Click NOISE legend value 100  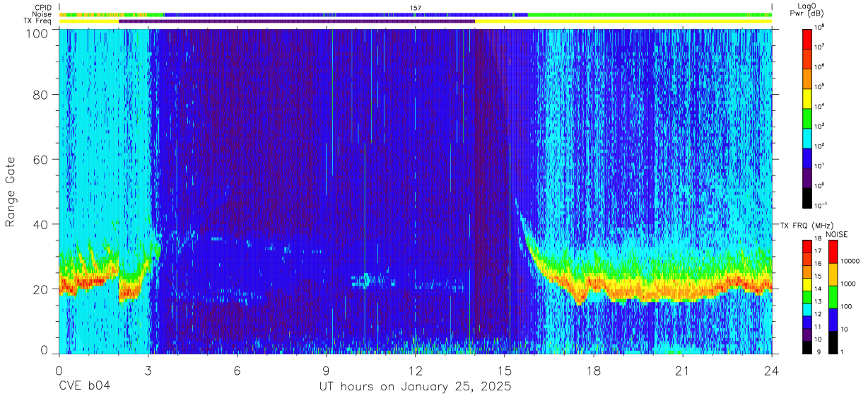coord(847,306)
